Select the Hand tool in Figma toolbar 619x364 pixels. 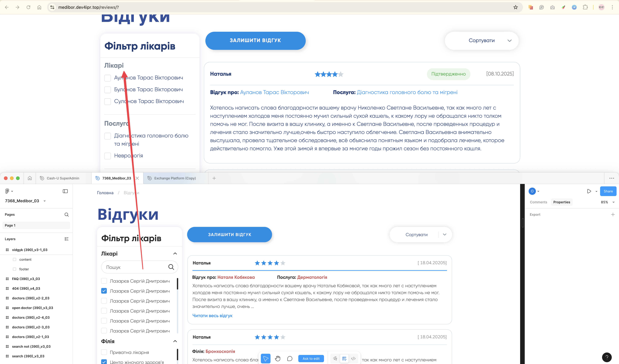tap(278, 359)
